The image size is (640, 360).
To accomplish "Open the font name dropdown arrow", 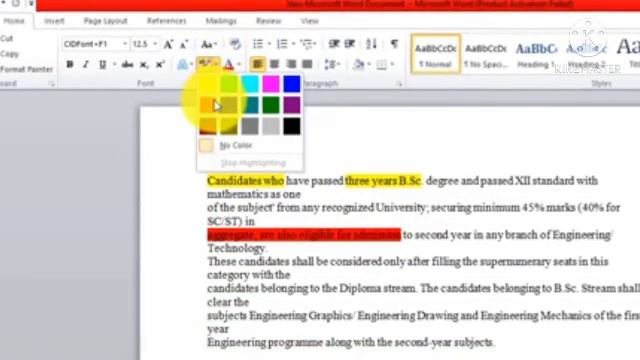I will [x=124, y=44].
